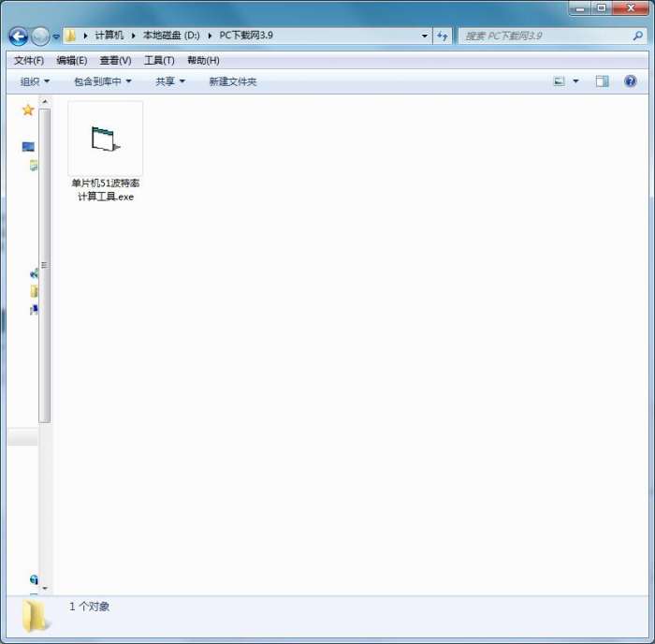Click the file name 单片机51波特率计算工具.exe
Image resolution: width=655 pixels, height=644 pixels.
tap(106, 190)
